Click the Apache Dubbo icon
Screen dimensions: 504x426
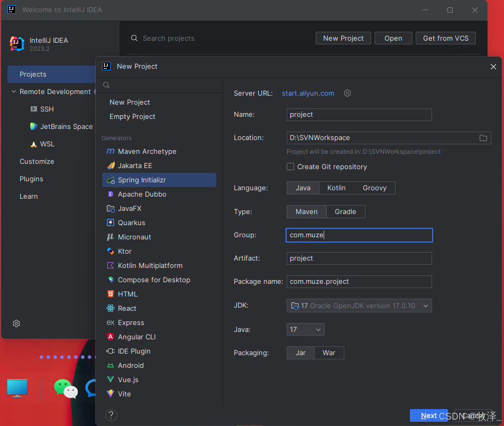point(111,194)
